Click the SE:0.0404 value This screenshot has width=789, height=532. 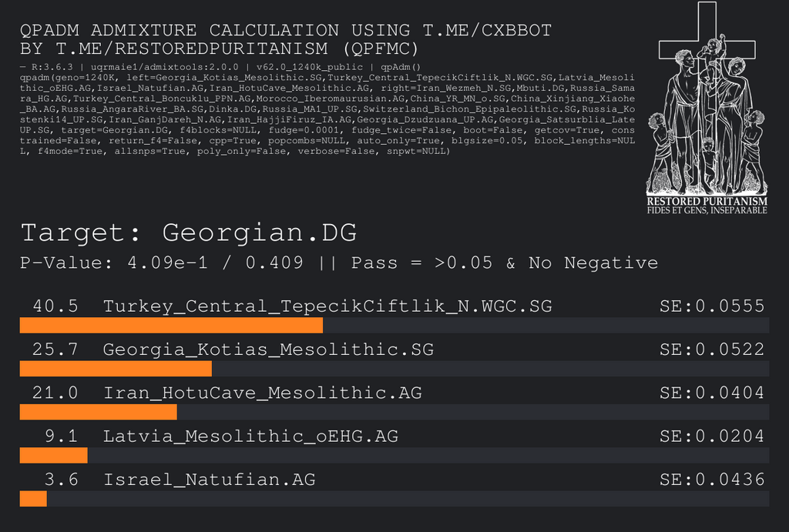(x=712, y=393)
